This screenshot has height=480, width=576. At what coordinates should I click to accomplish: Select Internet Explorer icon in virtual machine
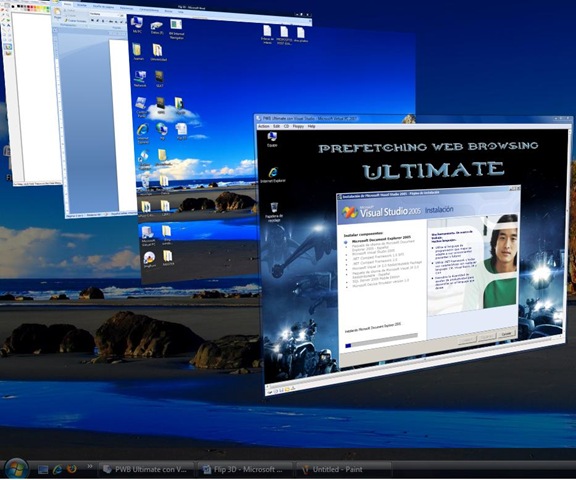(273, 175)
